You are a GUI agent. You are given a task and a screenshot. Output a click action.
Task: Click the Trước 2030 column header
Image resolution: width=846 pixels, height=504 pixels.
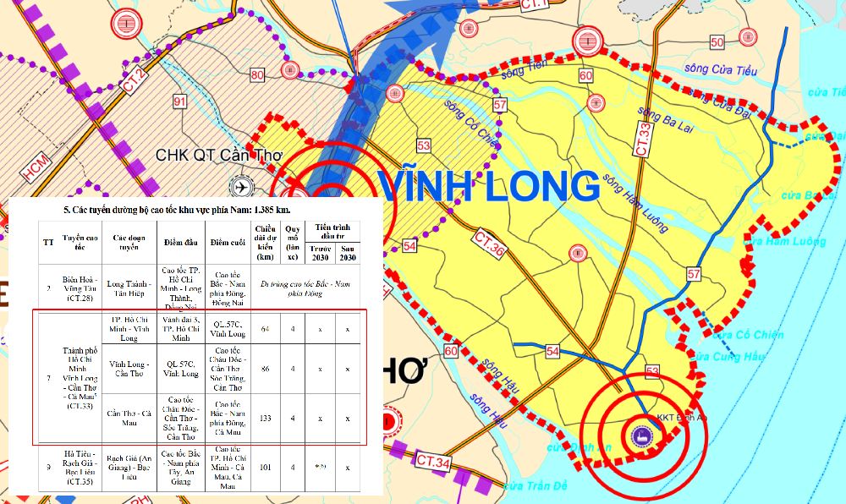pos(320,253)
